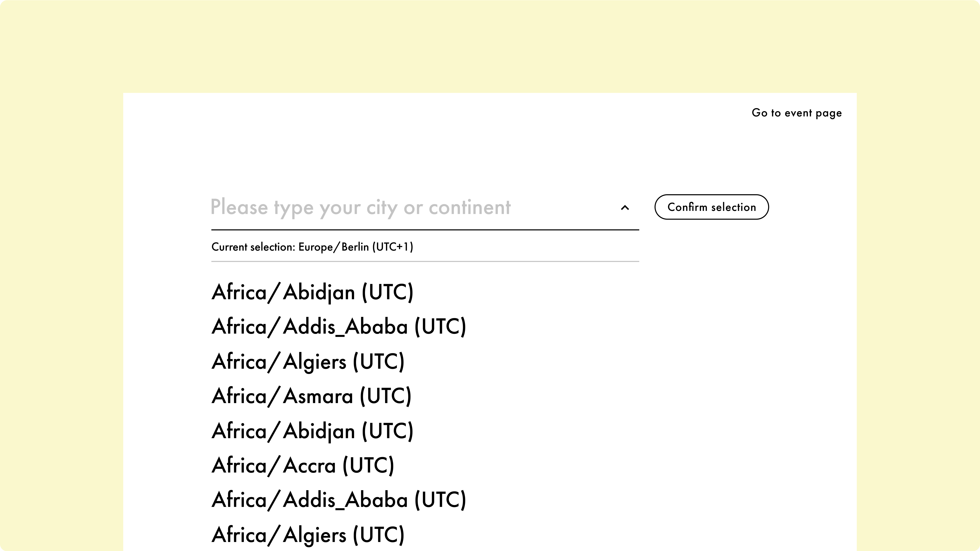The width and height of the screenshot is (980, 551).
Task: Pick the second Africa/Addis_Ababa (UTC) entry
Action: click(x=339, y=500)
